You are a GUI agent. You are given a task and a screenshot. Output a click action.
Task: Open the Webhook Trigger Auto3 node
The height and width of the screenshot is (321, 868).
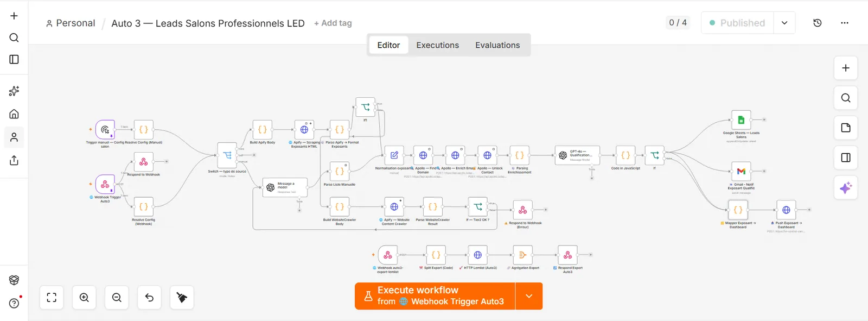click(x=105, y=185)
